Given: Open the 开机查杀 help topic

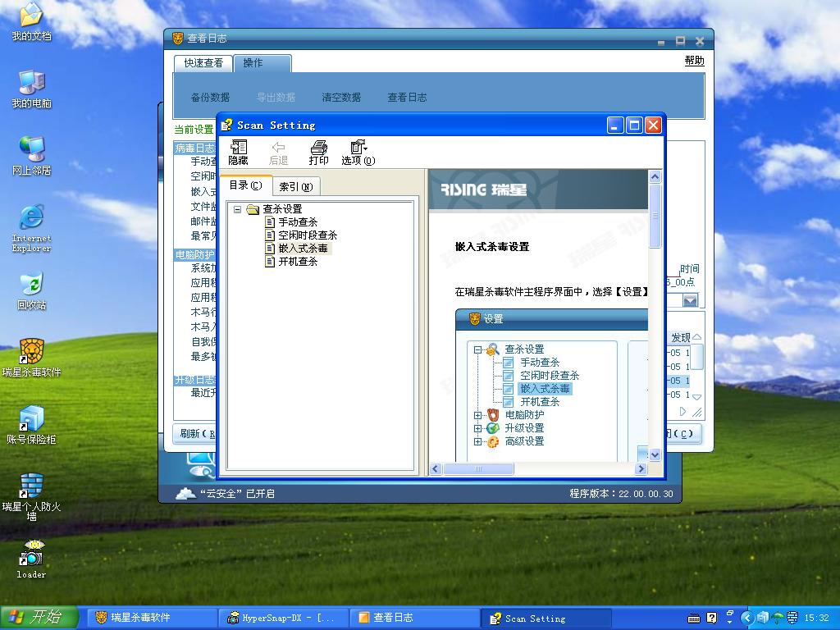Looking at the screenshot, I should [x=291, y=262].
